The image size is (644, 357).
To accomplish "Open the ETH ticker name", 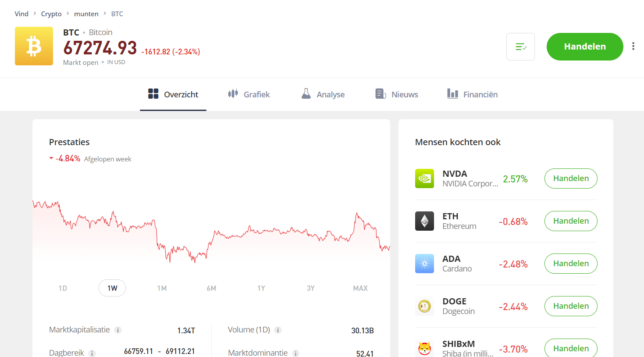I will tap(450, 216).
